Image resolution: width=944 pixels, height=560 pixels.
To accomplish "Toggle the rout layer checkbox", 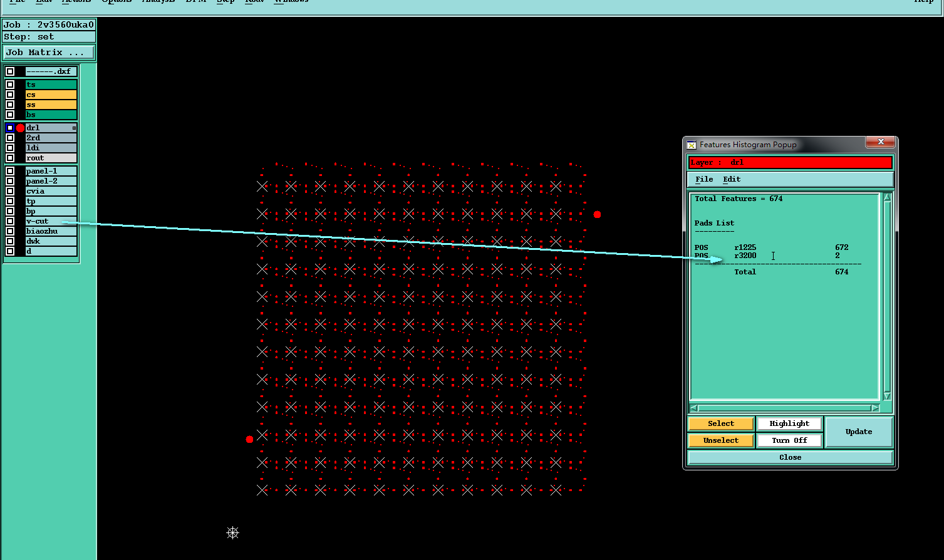I will (x=10, y=158).
